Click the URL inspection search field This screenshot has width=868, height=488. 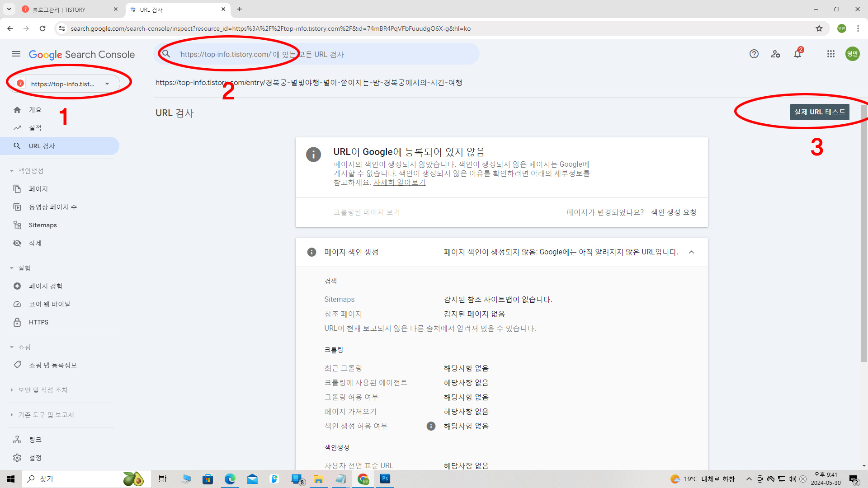[316, 54]
